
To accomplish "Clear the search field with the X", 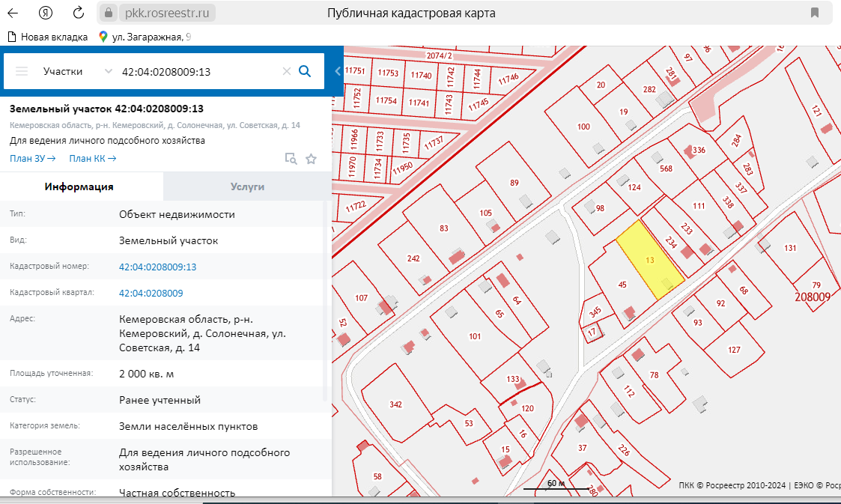I will tap(286, 71).
